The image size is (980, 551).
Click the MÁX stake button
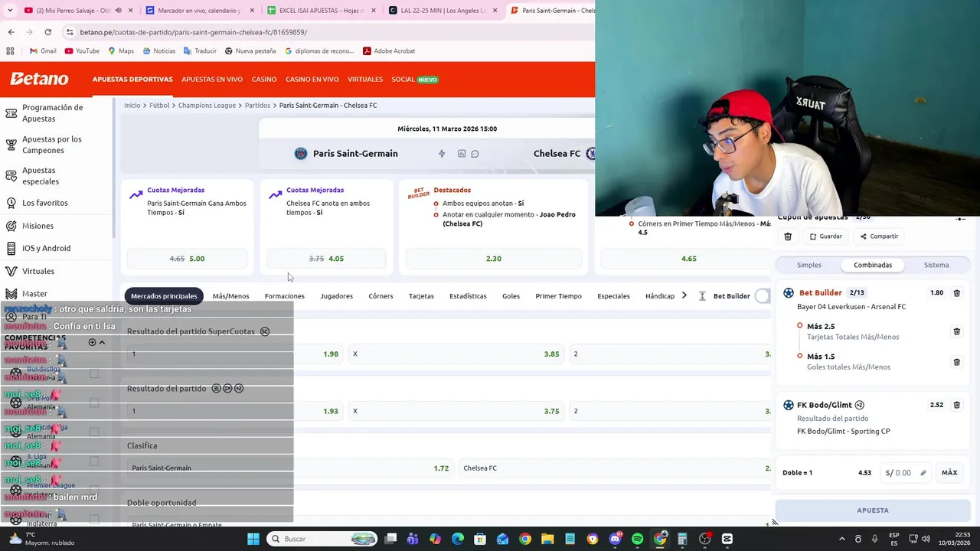pos(949,473)
